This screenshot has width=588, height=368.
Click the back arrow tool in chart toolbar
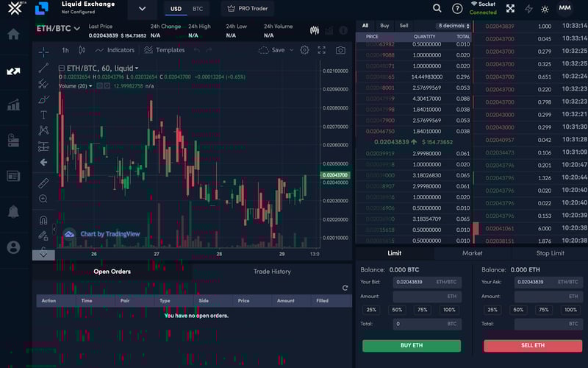click(x=43, y=162)
